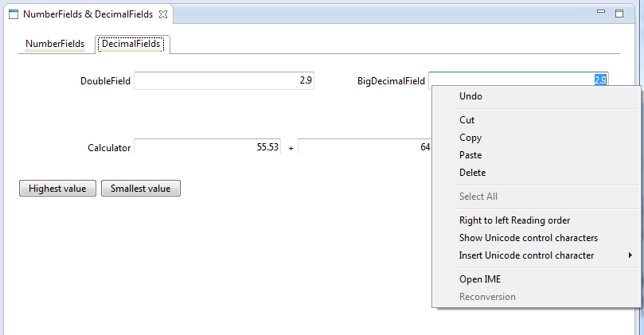Click the Smallest value button
Screen dimensions: 644x335
[140, 189]
